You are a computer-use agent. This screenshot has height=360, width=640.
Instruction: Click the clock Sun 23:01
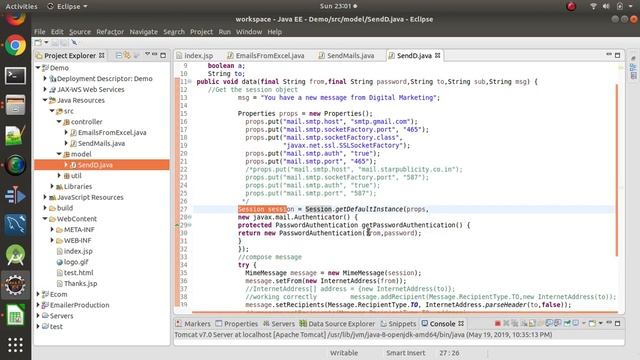coord(338,6)
